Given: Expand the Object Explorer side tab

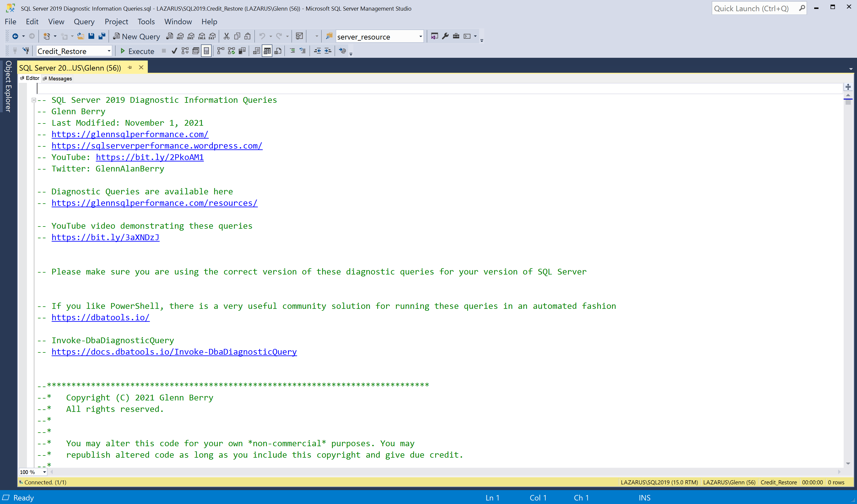Looking at the screenshot, I should [x=8, y=86].
